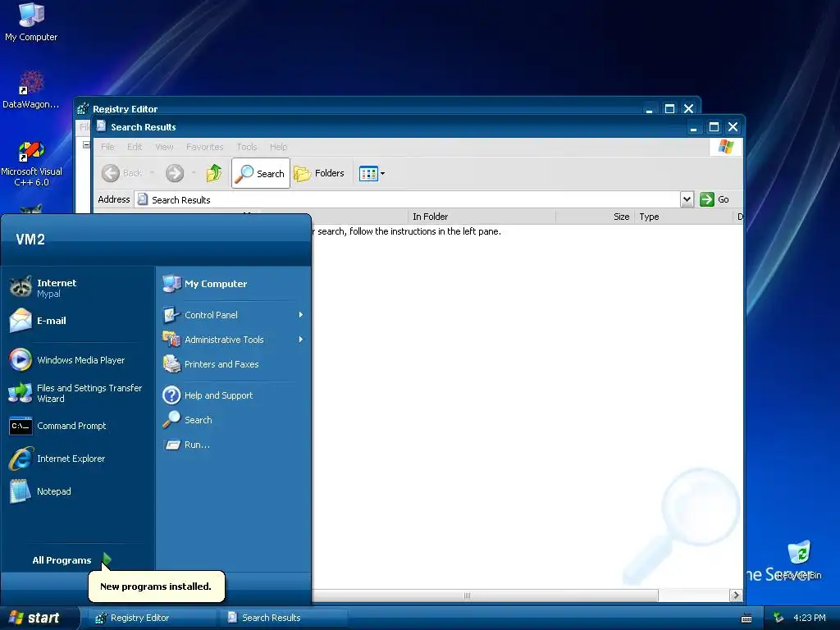
Task: Click the Registry Editor title bar
Action: pos(364,106)
